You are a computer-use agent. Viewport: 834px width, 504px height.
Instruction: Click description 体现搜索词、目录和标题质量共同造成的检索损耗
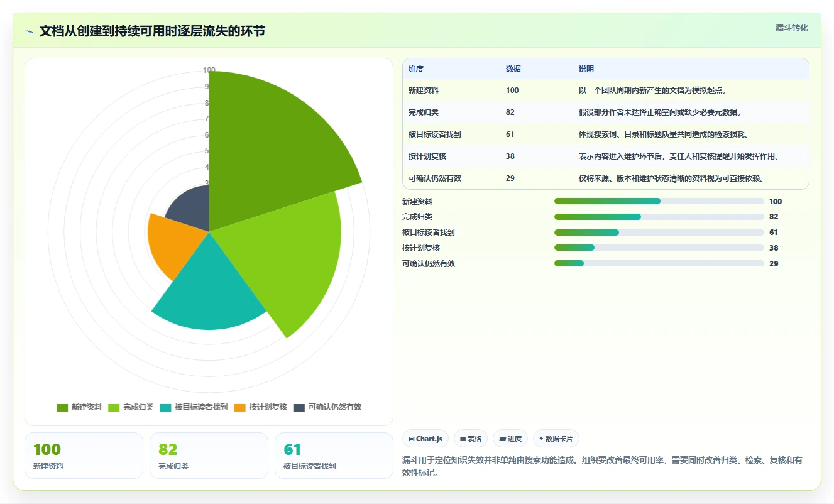click(x=664, y=134)
